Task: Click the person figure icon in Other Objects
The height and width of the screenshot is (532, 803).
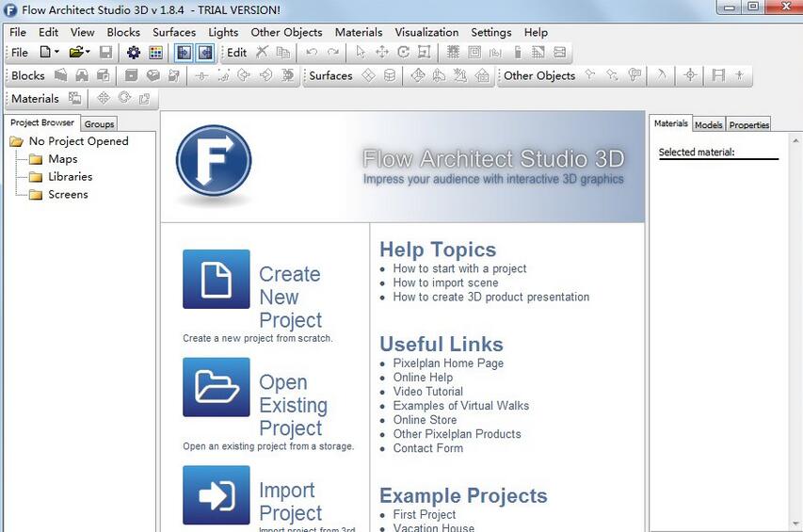Action: point(739,75)
